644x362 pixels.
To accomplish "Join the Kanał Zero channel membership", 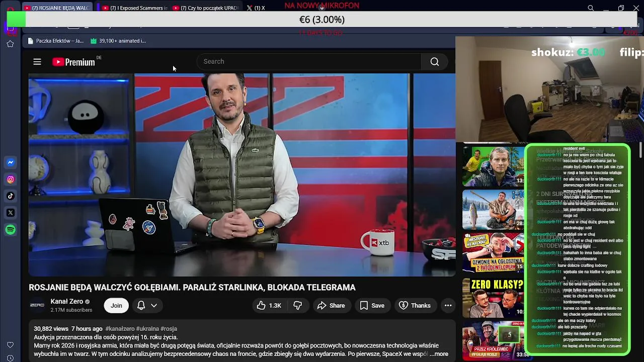I will point(116,305).
